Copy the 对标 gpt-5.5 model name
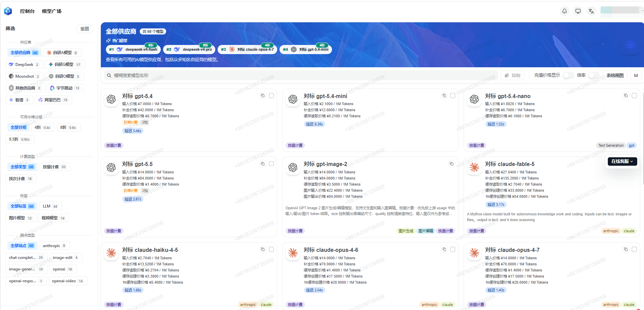Image resolution: width=644 pixels, height=310 pixels. pos(263,164)
